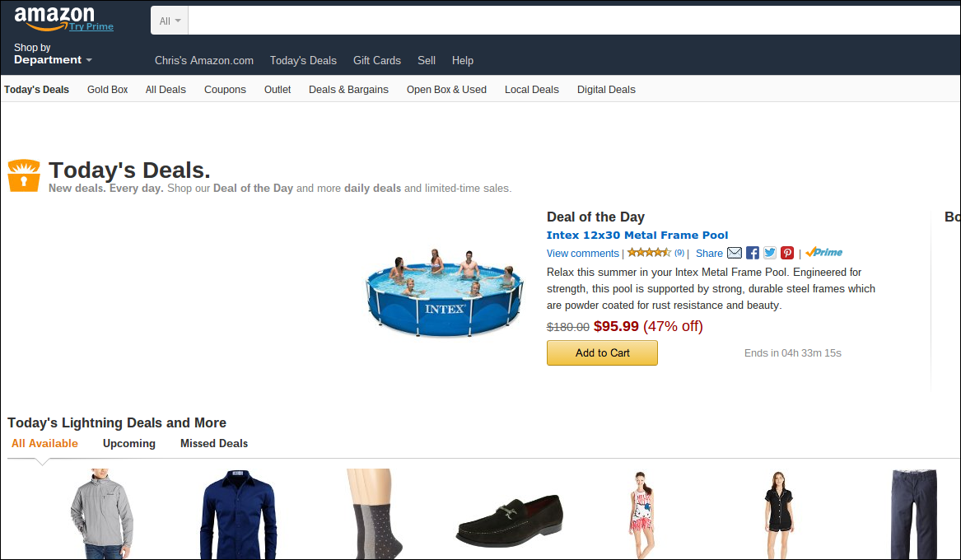Open the Gold Box tab
This screenshot has height=560, width=961.
[108, 90]
